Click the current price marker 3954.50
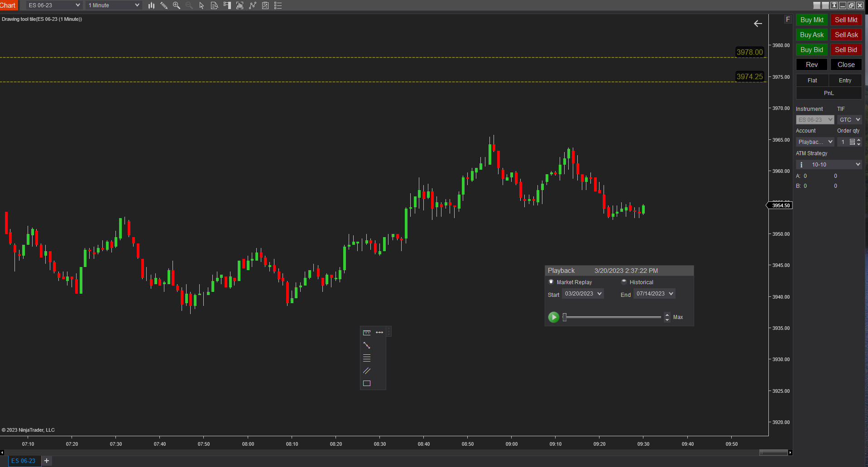 tap(781, 205)
